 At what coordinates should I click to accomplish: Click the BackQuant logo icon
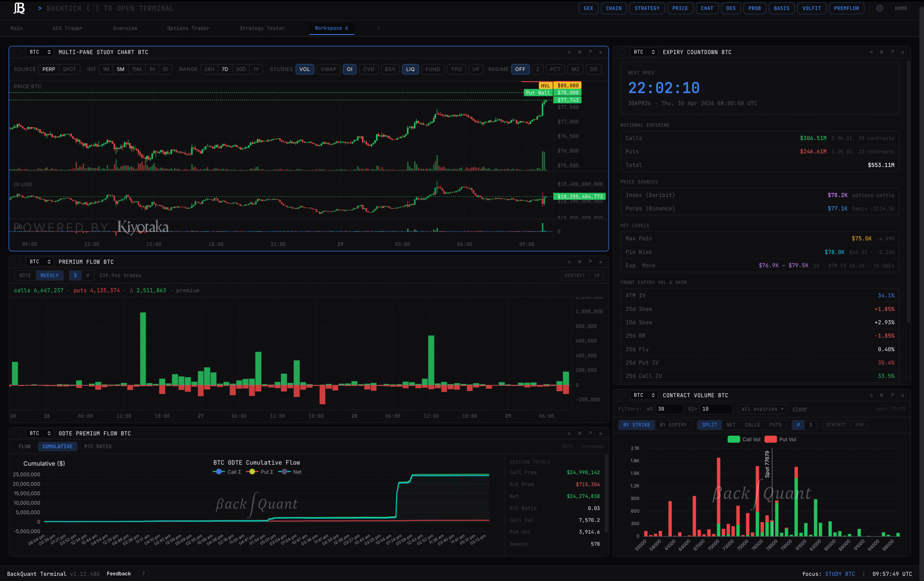tap(19, 8)
